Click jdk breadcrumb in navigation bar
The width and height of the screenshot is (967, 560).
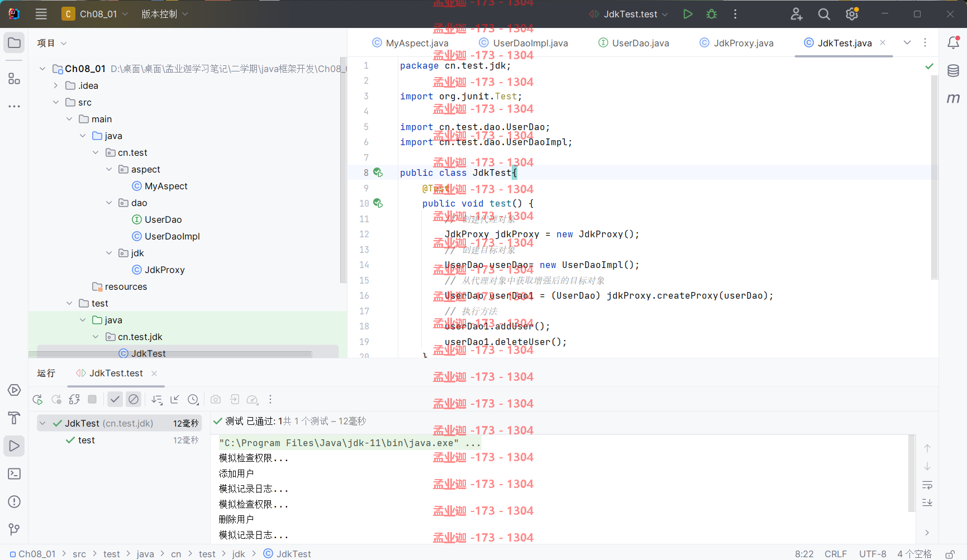[x=239, y=554]
